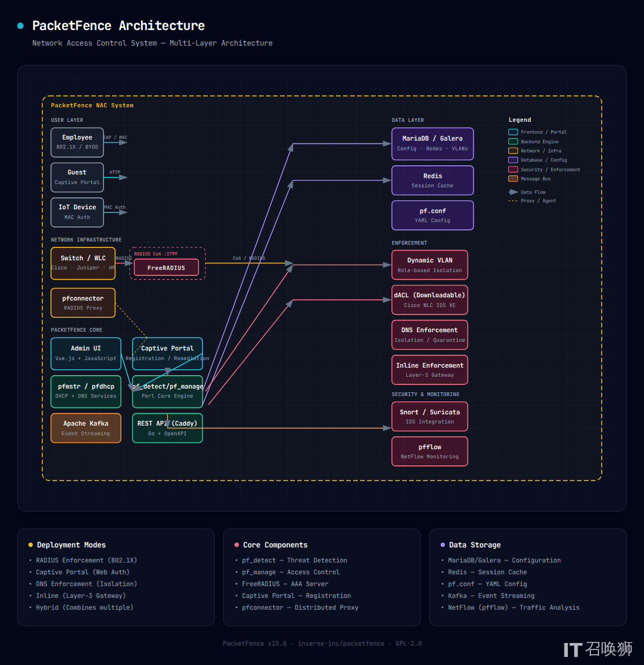The height and width of the screenshot is (665, 644).
Task: Click the Network / Infra legend swatch
Action: pyautogui.click(x=513, y=151)
